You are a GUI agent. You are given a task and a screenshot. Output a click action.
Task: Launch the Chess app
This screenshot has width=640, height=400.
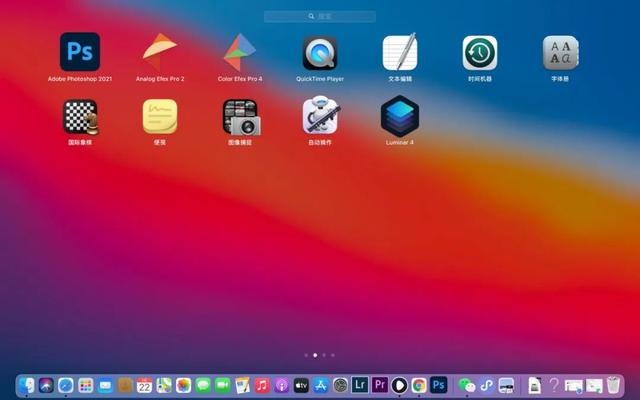click(x=80, y=117)
